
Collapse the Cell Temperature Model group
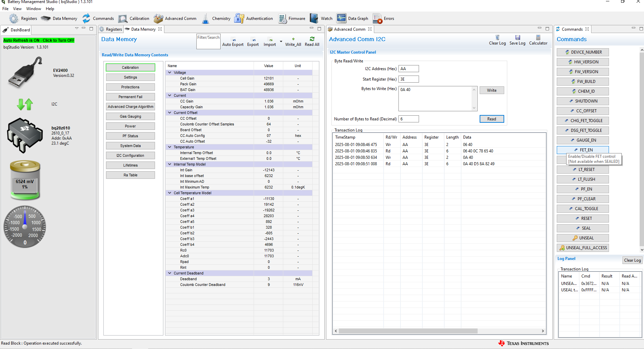pyautogui.click(x=170, y=193)
